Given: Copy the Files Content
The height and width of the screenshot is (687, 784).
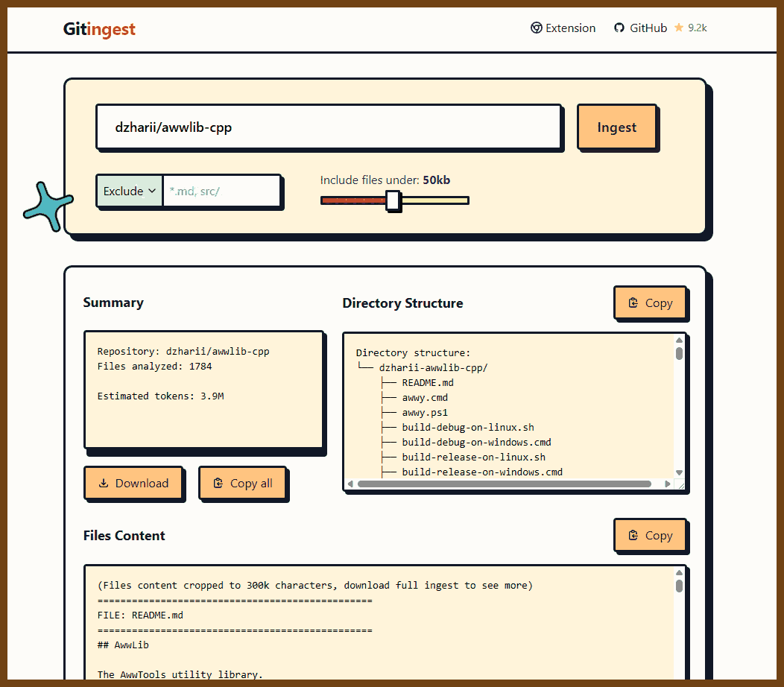Looking at the screenshot, I should click(650, 536).
